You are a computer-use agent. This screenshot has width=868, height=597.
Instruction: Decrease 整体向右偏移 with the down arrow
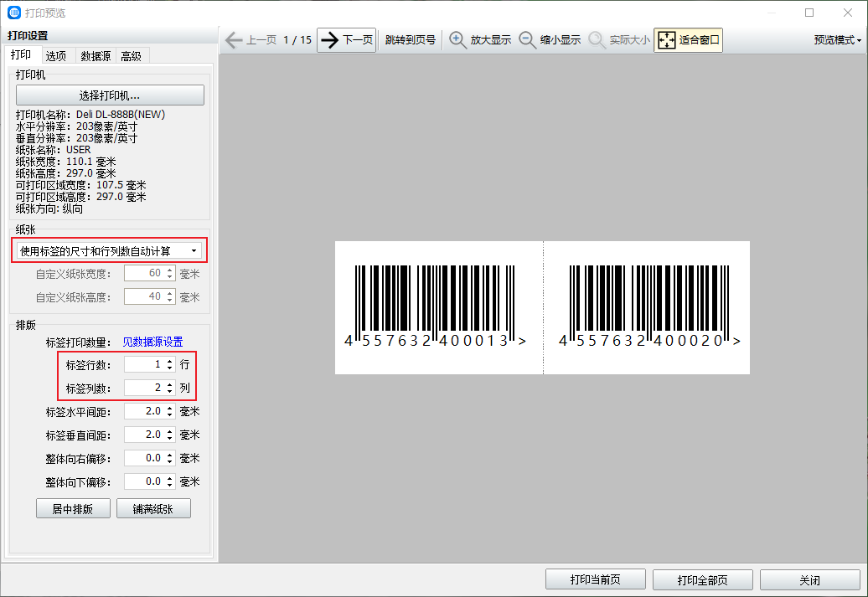tap(170, 462)
